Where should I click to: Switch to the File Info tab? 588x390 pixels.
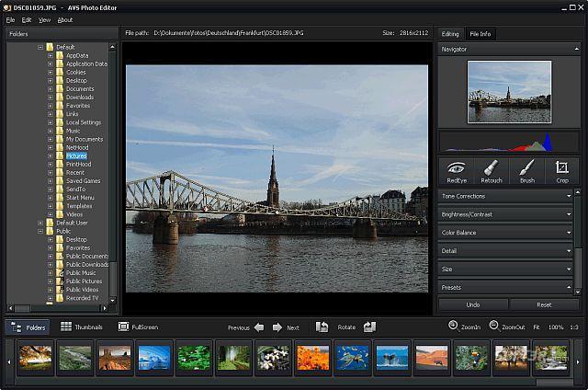480,34
